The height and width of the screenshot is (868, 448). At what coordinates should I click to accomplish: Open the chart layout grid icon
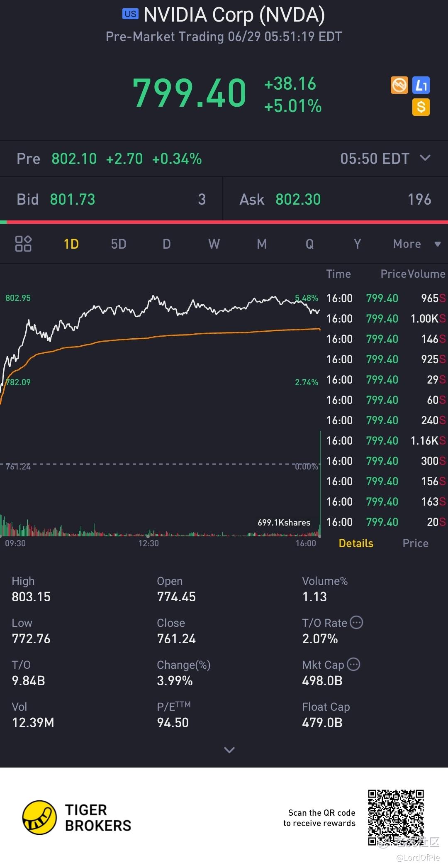pyautogui.click(x=23, y=244)
